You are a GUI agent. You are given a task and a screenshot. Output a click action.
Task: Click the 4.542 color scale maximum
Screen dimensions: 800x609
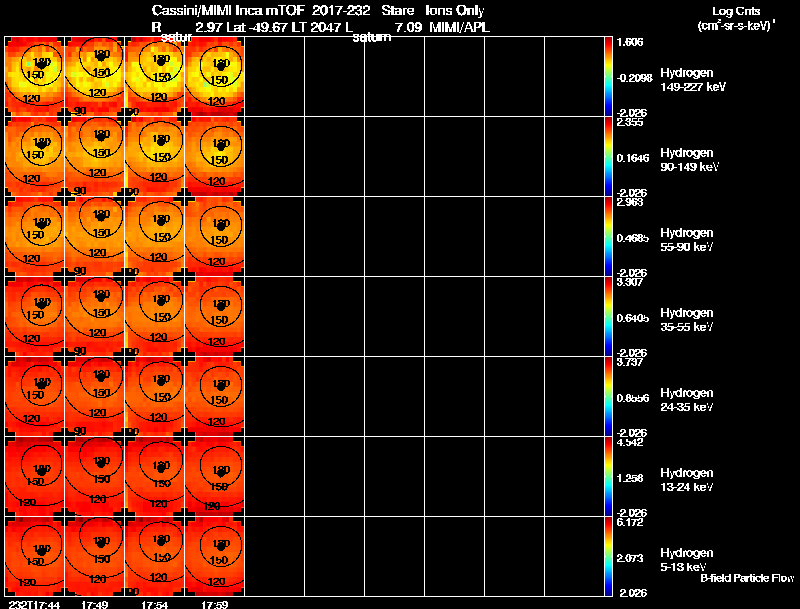(x=630, y=442)
